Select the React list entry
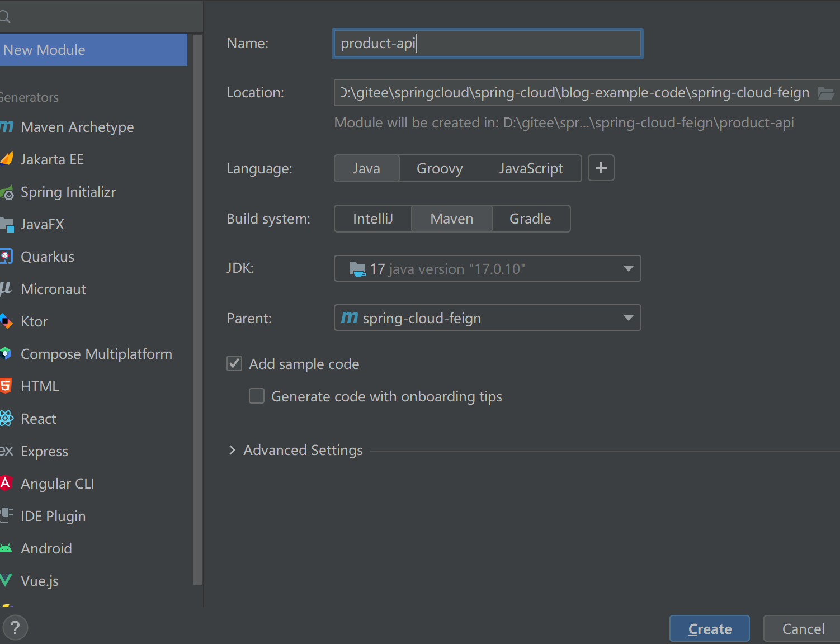The image size is (840, 644). tap(93, 419)
